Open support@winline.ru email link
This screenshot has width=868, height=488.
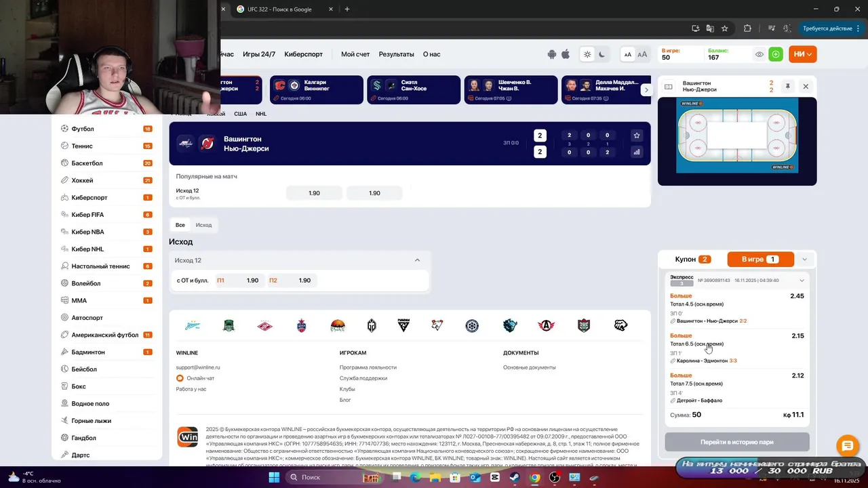point(198,367)
